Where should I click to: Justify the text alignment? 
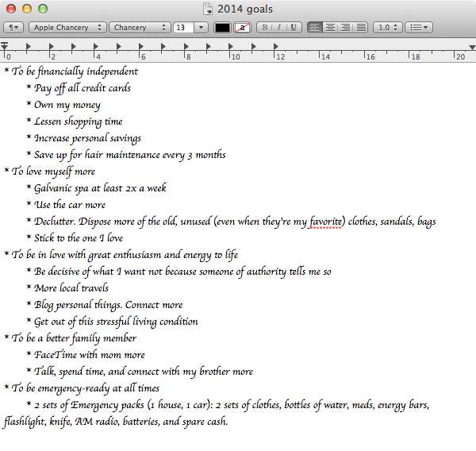(360, 27)
